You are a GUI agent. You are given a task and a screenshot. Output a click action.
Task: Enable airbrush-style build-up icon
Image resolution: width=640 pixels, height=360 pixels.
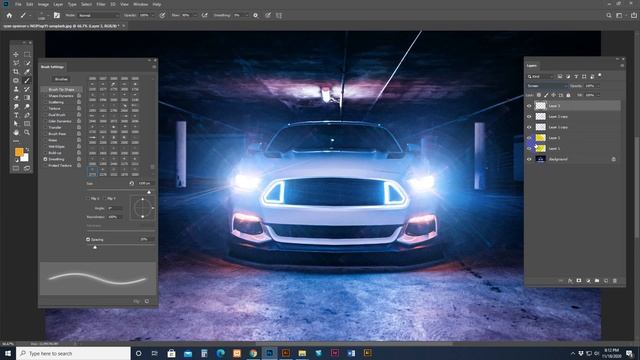(204, 16)
